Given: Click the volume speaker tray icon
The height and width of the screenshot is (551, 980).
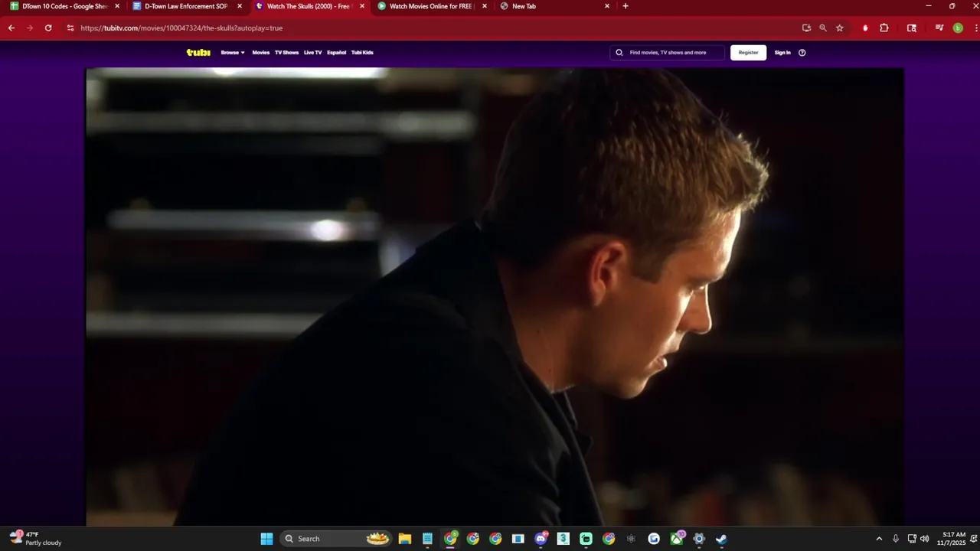Looking at the screenshot, I should tap(925, 539).
